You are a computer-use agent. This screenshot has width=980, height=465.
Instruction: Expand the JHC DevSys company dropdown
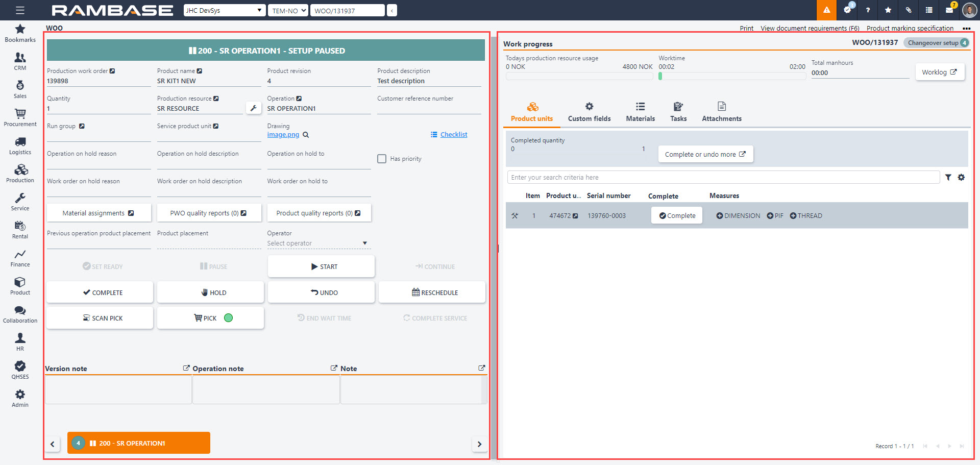[225, 10]
